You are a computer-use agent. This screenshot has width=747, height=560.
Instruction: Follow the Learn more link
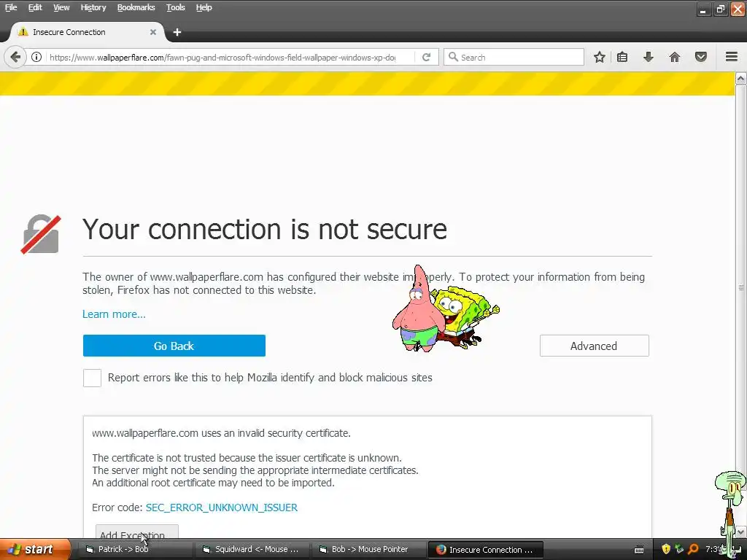point(114,314)
